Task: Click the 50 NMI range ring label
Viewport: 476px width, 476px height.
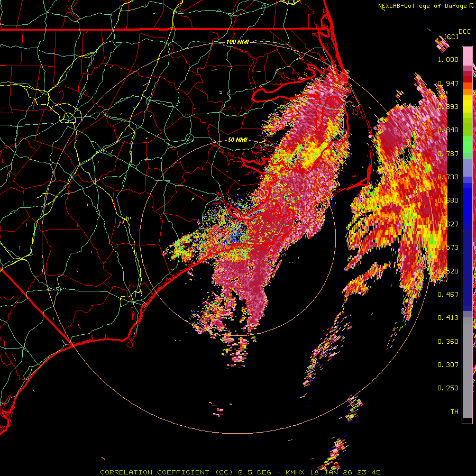Action: (237, 140)
